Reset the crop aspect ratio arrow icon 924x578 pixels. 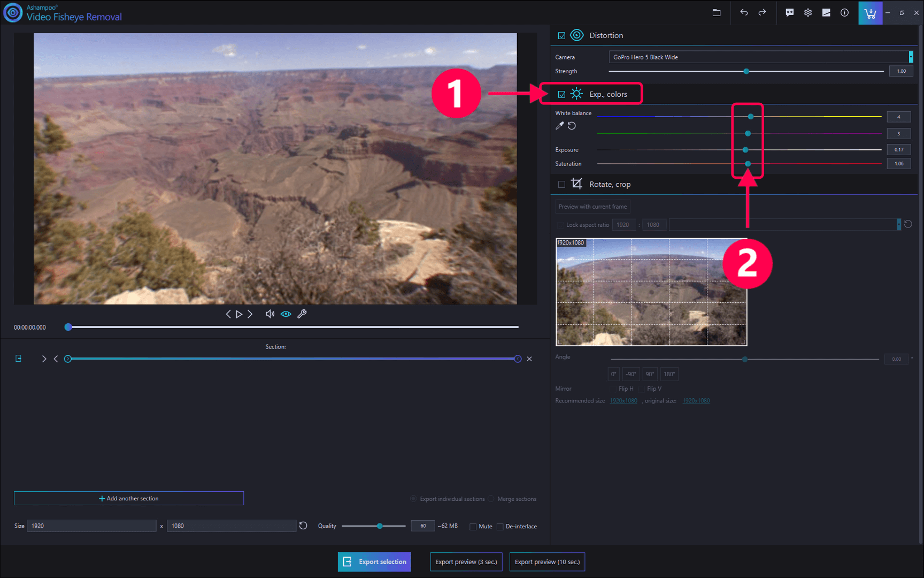pos(908,224)
